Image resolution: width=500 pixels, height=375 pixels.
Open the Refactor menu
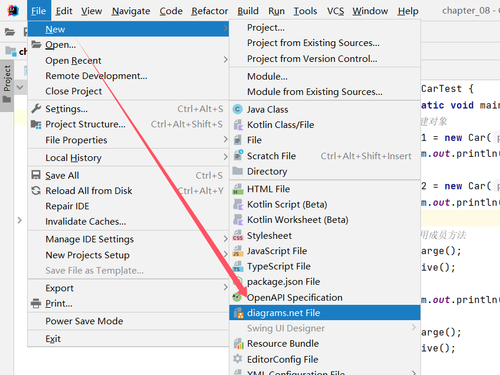pyautogui.click(x=209, y=11)
